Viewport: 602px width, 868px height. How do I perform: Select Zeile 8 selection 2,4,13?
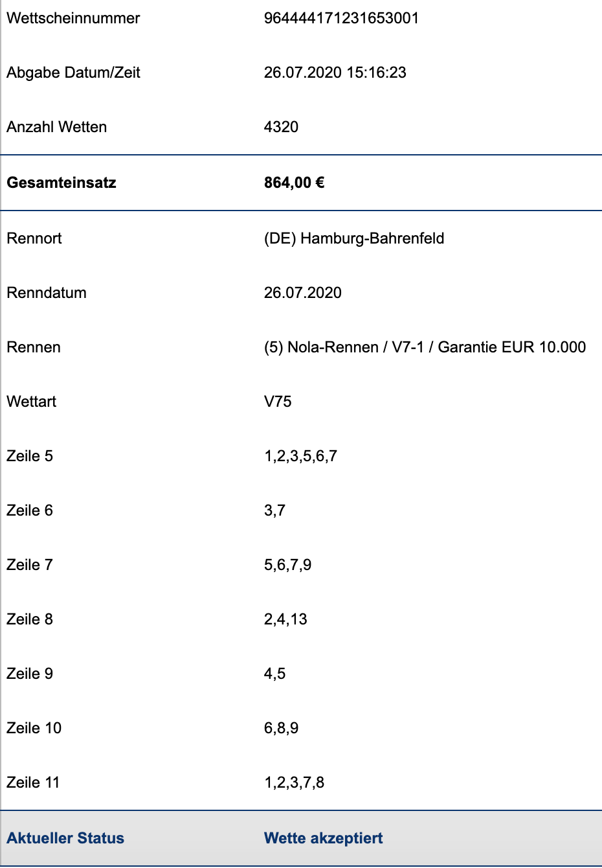click(x=285, y=619)
